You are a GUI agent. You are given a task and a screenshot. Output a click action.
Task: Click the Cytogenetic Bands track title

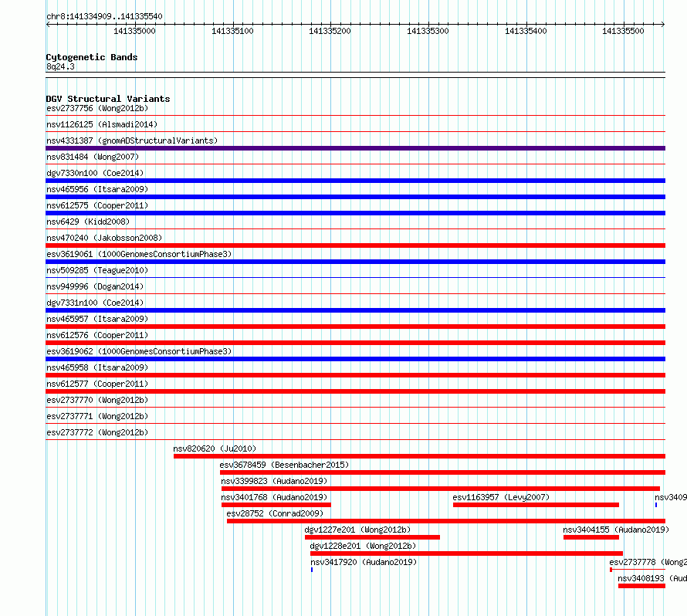(92, 57)
